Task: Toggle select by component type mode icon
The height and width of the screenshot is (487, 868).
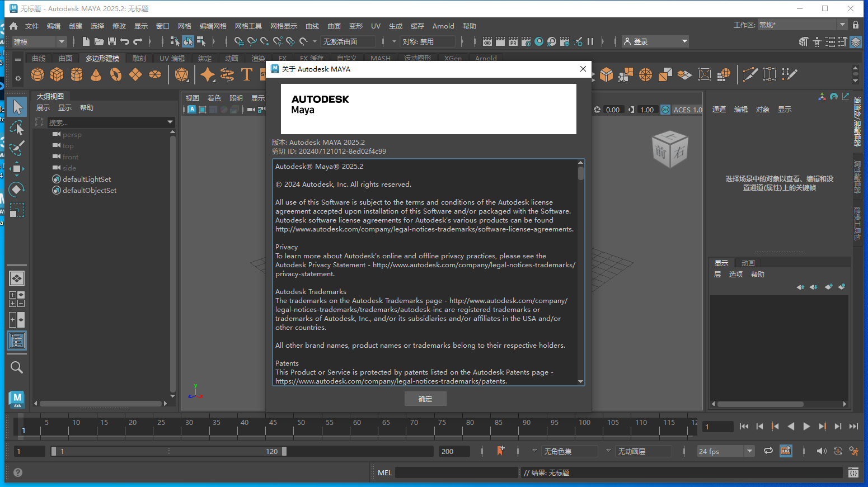Action: (x=201, y=41)
